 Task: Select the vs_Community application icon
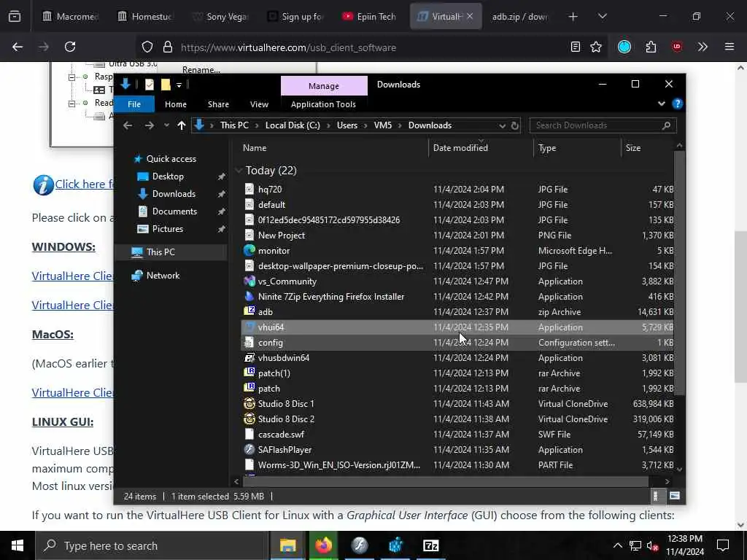(249, 281)
